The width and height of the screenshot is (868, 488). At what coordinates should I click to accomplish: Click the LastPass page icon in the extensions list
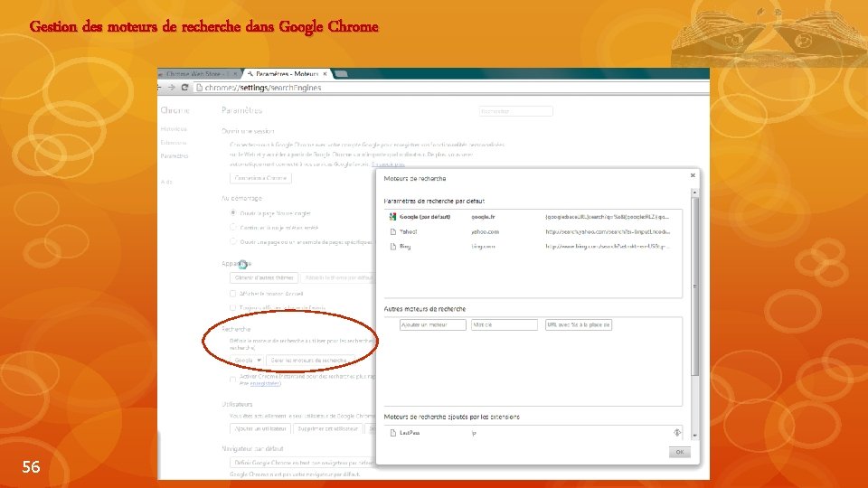click(x=393, y=433)
